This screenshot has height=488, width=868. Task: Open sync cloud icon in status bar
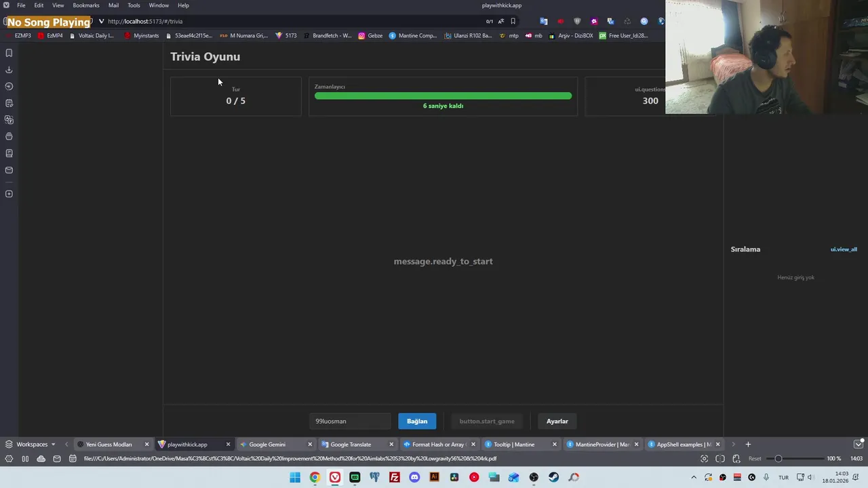(x=41, y=459)
